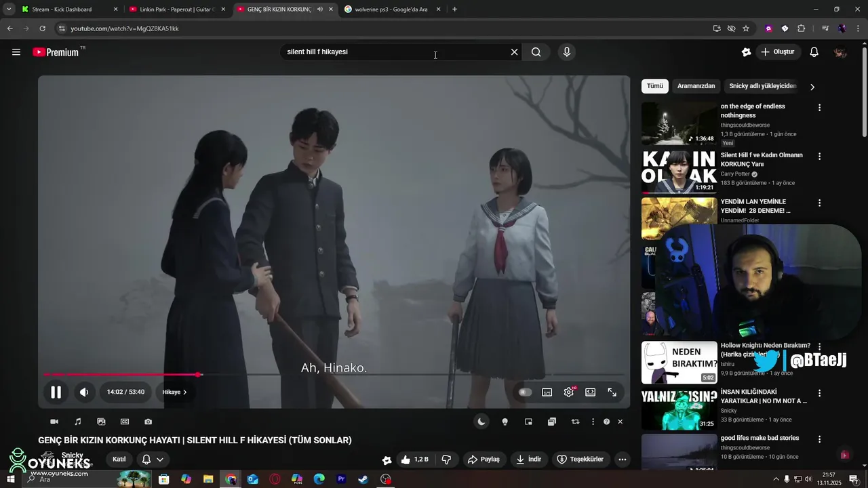Select the Aramanızdan filter chip
Image resolution: width=868 pixels, height=488 pixels.
tap(696, 86)
